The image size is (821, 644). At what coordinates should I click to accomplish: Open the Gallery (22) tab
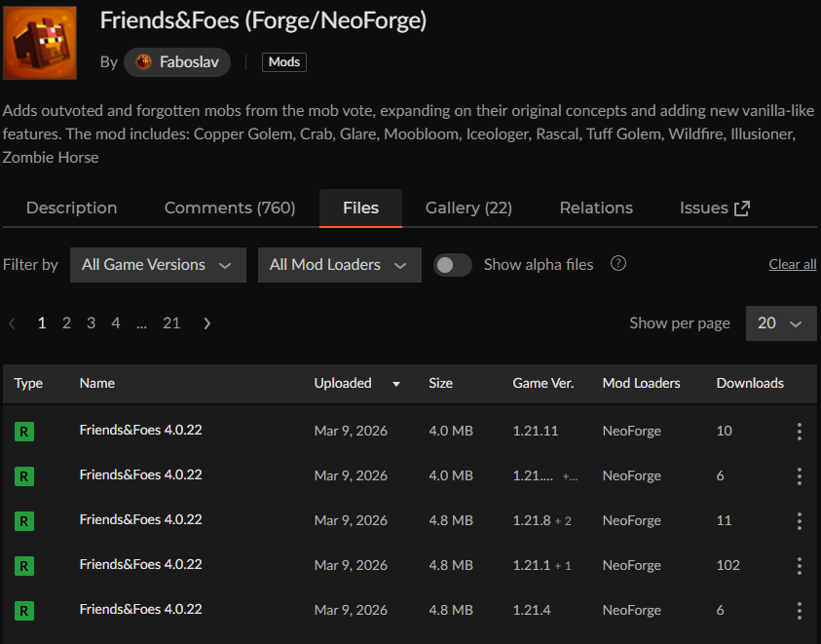coord(468,208)
